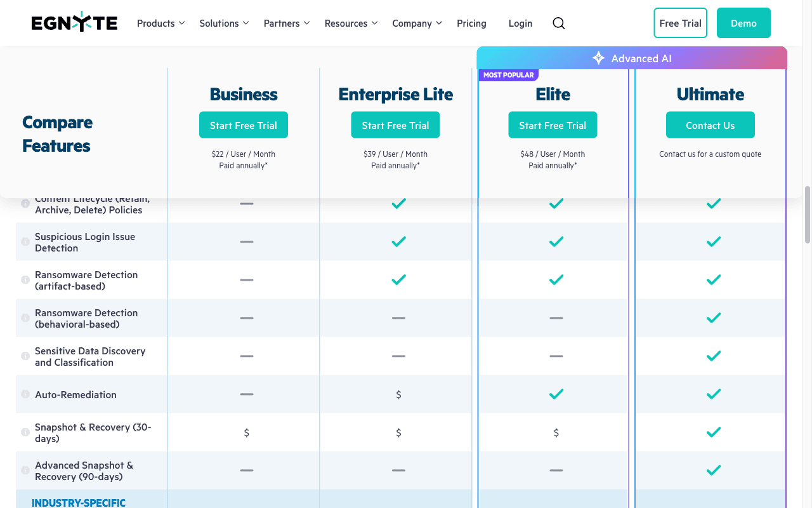Open the search magnifier icon
This screenshot has height=508, width=812.
pyautogui.click(x=558, y=23)
